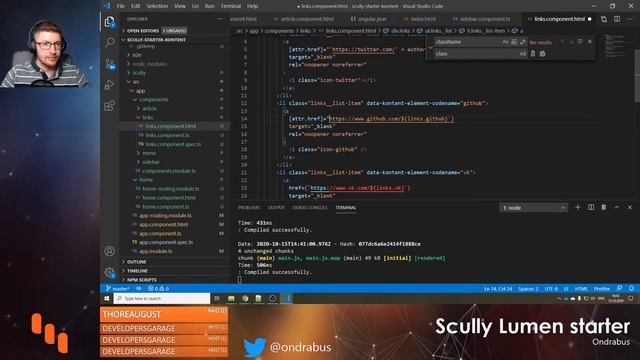Screen dimensions: 640x360
Task: Switch to the Debug Console tab
Action: click(x=310, y=208)
